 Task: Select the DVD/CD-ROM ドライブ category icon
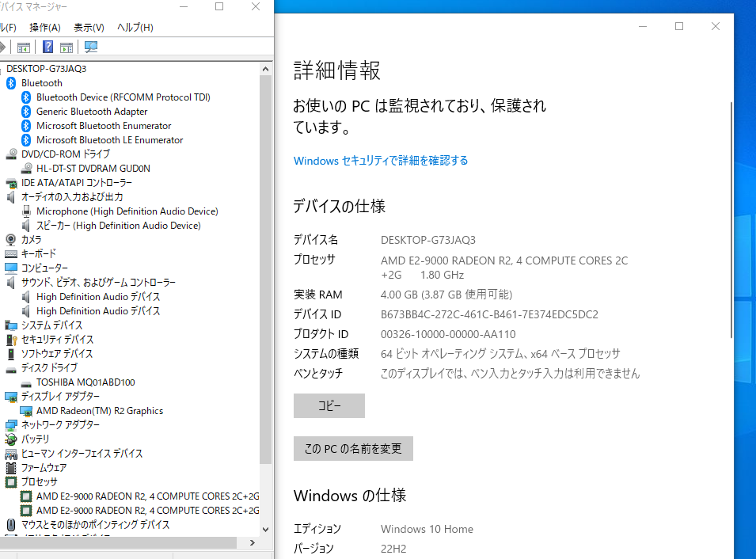point(12,154)
